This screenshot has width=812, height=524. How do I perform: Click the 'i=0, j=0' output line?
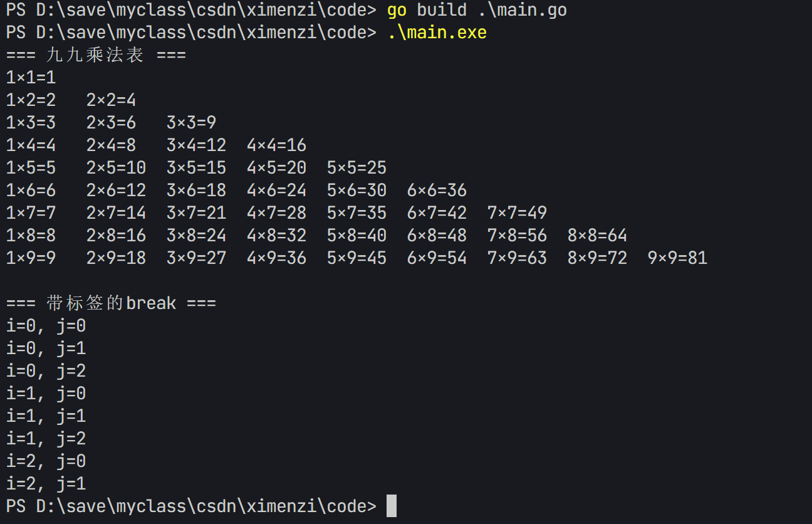pos(46,326)
